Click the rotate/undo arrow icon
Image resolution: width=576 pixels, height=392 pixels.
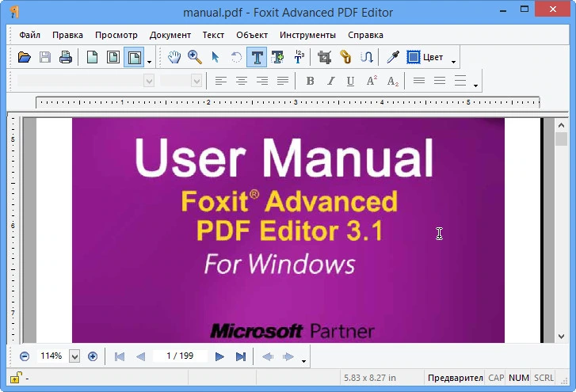[236, 57]
